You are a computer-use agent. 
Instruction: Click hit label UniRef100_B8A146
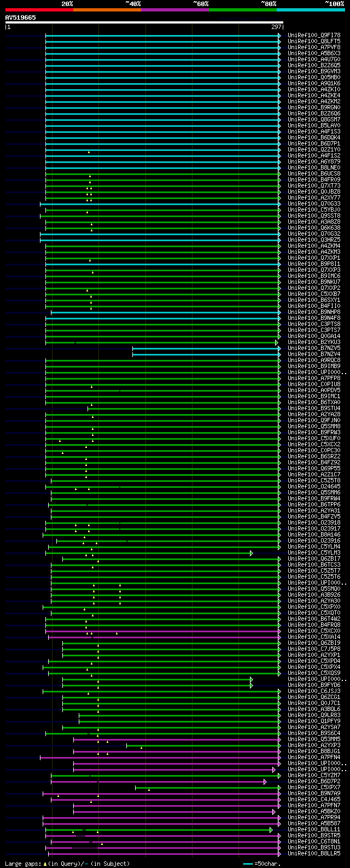[314, 534]
